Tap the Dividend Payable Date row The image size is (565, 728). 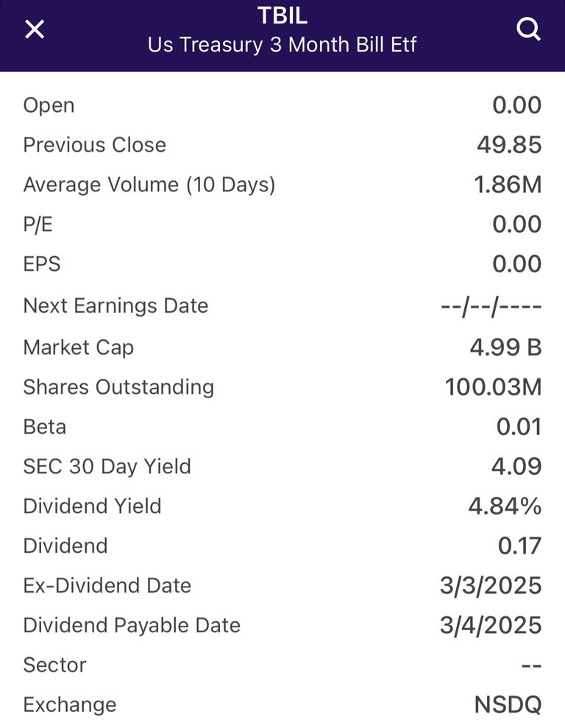[x=282, y=626]
